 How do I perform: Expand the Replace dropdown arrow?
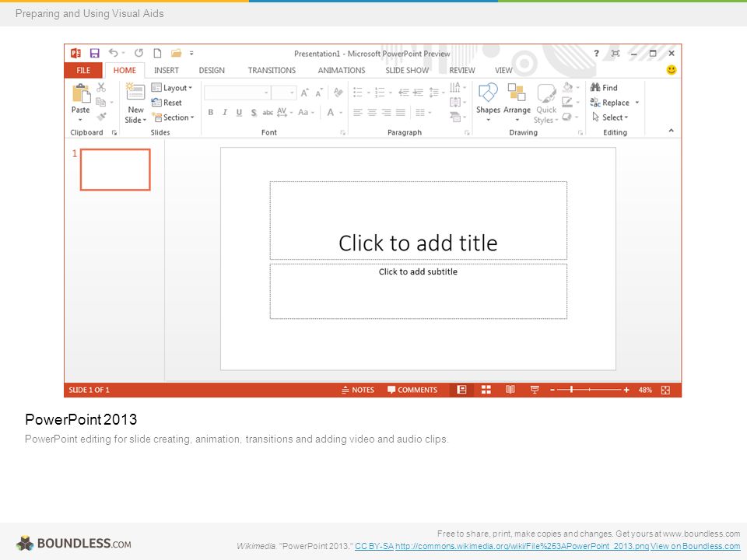click(637, 103)
